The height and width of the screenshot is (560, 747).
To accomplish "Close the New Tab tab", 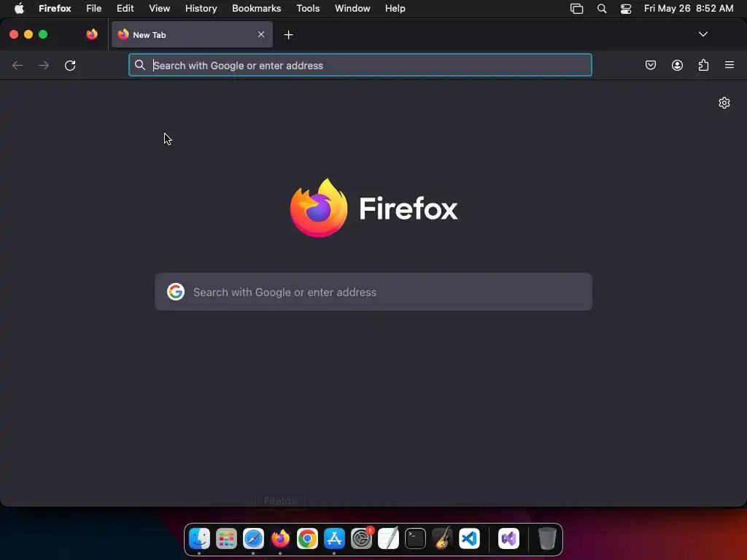I will [x=261, y=34].
